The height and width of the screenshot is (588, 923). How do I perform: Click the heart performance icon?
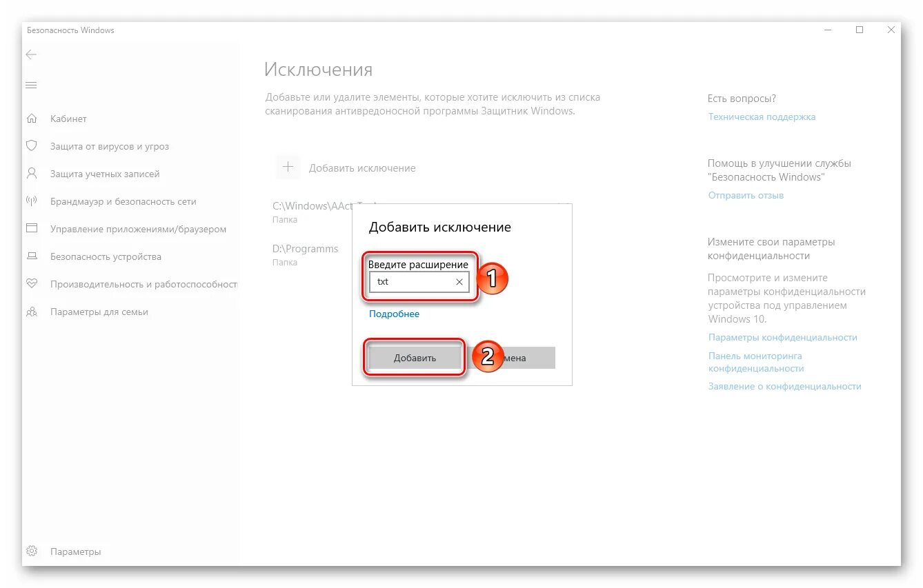pyautogui.click(x=31, y=284)
